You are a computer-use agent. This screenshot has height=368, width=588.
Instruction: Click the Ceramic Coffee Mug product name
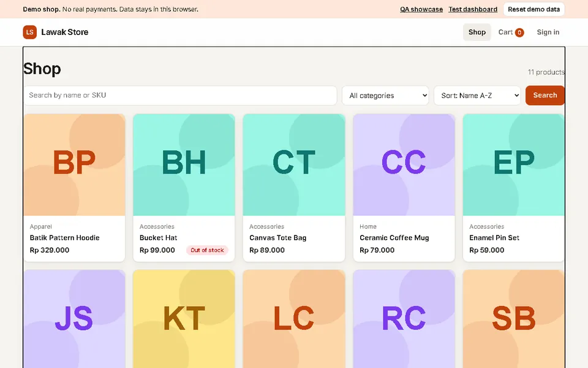(394, 238)
